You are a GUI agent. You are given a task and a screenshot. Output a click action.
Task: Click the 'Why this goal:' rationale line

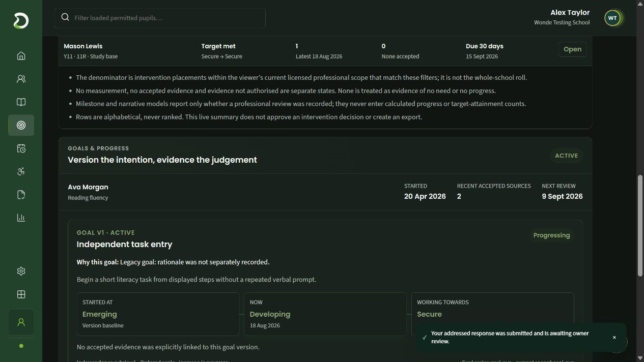point(173,262)
